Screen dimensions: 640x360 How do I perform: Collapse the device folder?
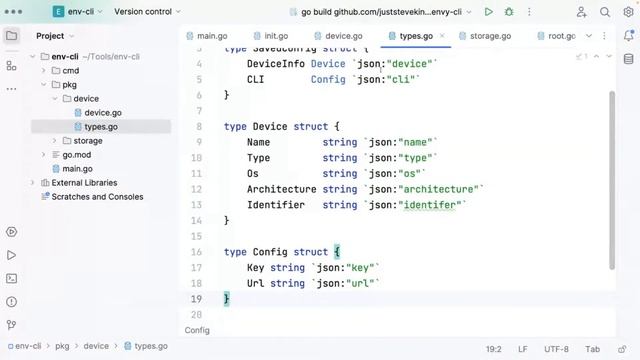click(55, 98)
